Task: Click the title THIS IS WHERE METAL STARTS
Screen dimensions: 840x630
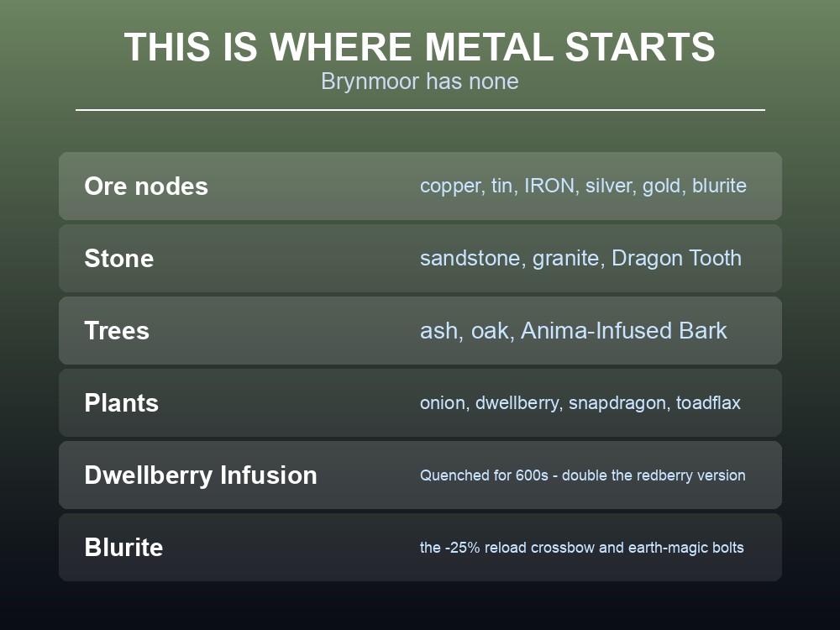Action: pyautogui.click(x=419, y=46)
